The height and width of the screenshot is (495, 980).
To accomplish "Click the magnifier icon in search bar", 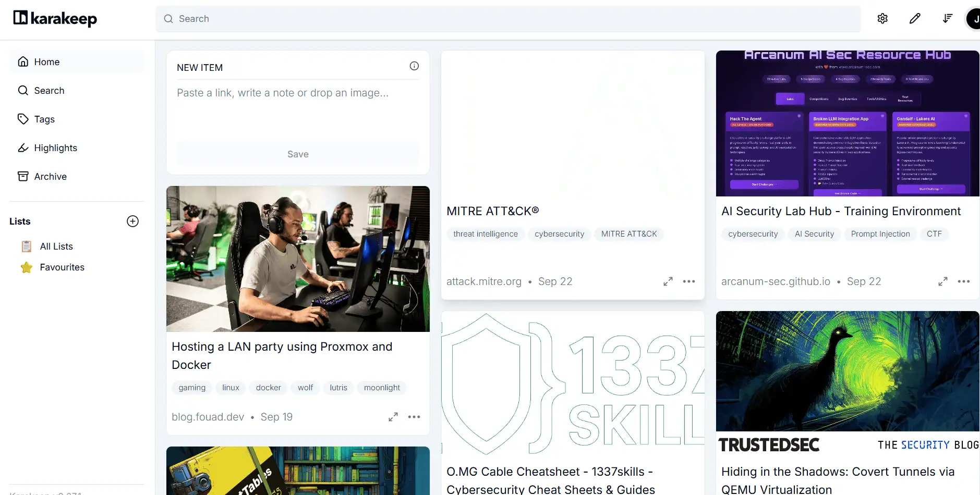I will tap(168, 19).
